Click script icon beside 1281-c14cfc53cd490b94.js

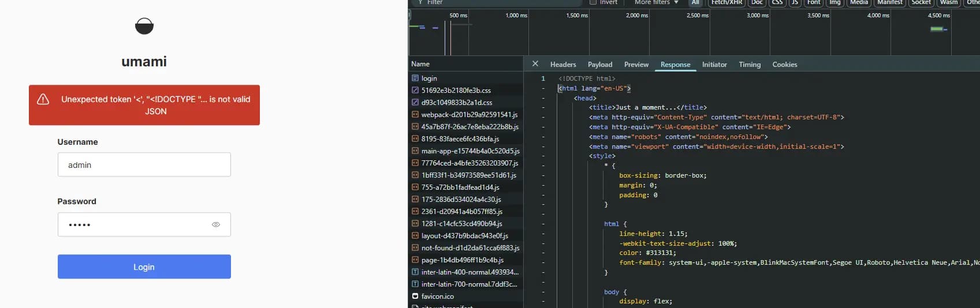tap(415, 223)
